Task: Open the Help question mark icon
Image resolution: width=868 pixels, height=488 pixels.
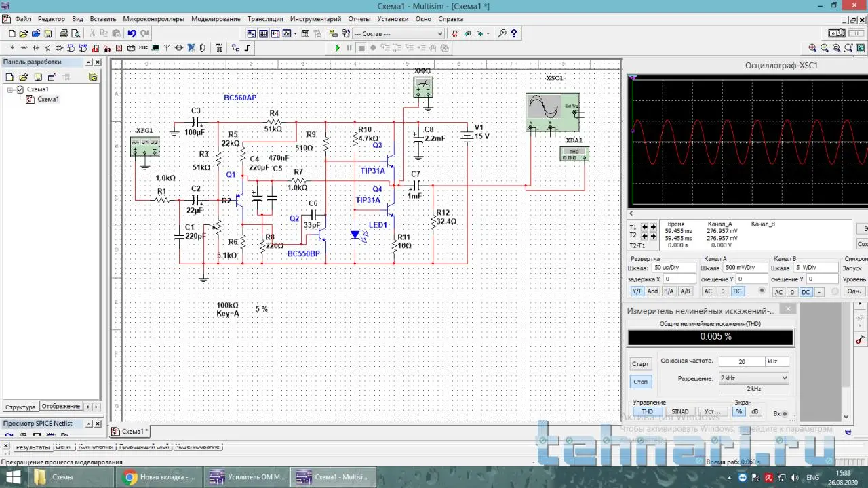Action: click(514, 33)
